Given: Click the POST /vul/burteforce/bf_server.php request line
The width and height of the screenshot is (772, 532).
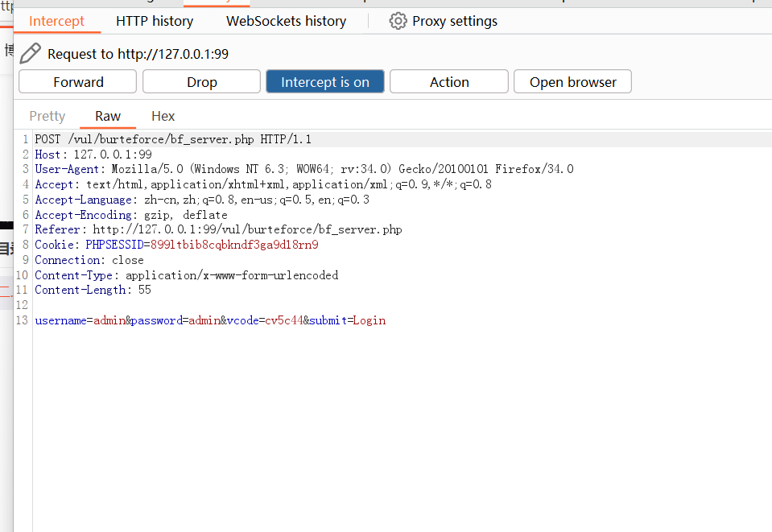Looking at the screenshot, I should point(173,139).
